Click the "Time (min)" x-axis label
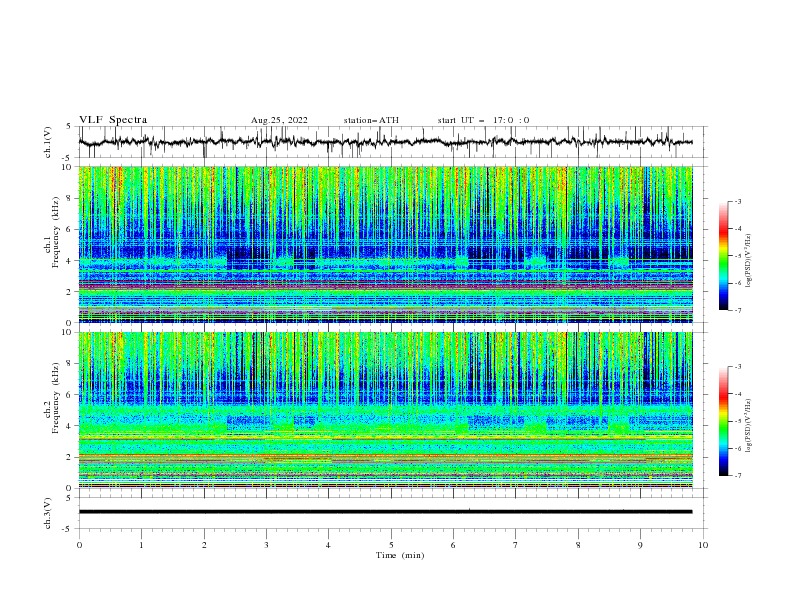792x612 pixels. click(x=400, y=555)
